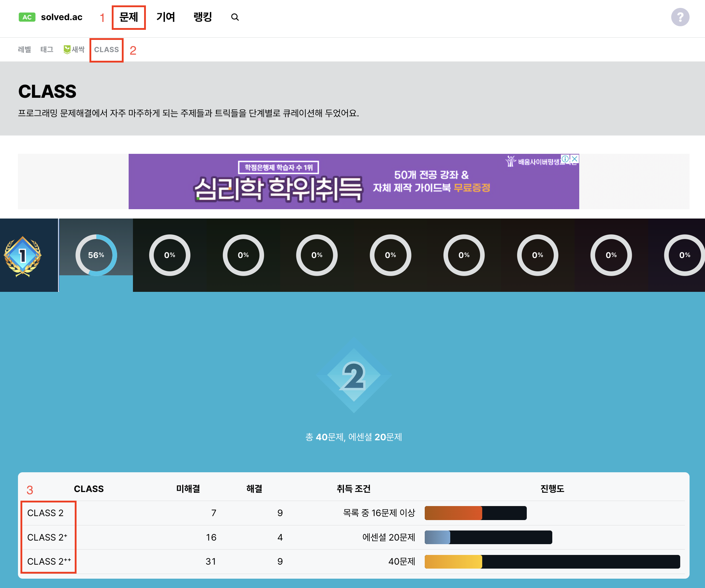Open the question mark help icon
The width and height of the screenshot is (705, 588).
coord(680,17)
